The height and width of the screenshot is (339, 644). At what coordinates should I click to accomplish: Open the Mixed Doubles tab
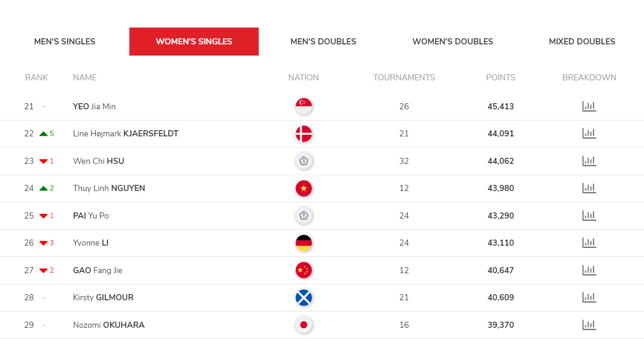click(x=582, y=42)
